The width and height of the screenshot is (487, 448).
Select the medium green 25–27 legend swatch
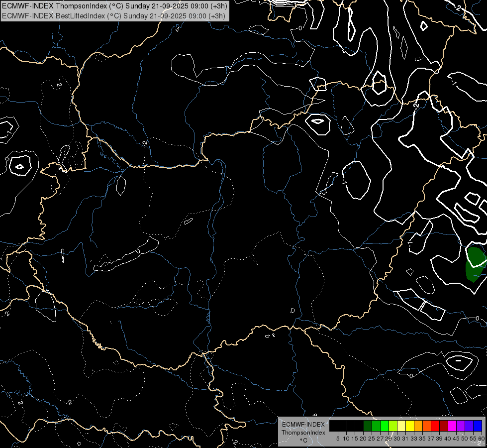click(376, 426)
